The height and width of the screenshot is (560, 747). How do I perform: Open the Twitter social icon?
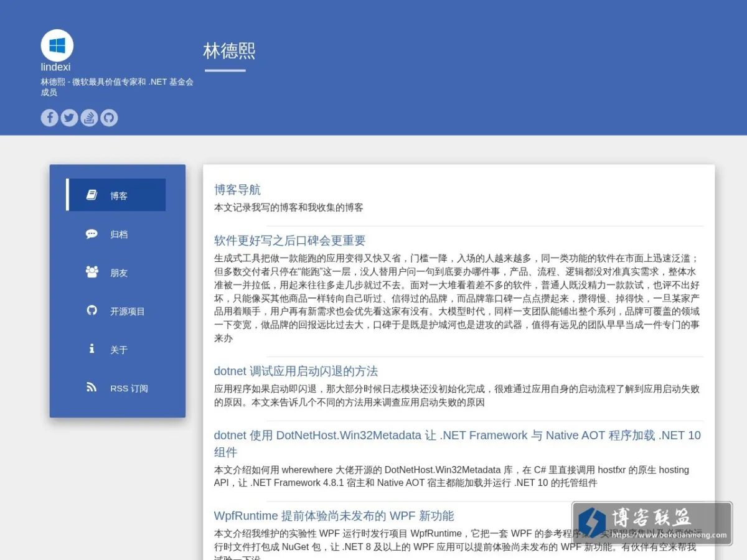click(x=70, y=118)
